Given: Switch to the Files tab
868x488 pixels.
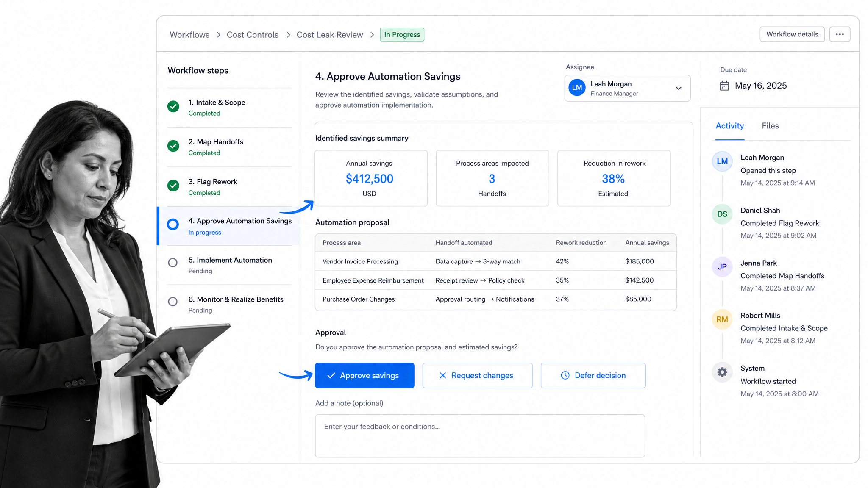Looking at the screenshot, I should tap(770, 126).
